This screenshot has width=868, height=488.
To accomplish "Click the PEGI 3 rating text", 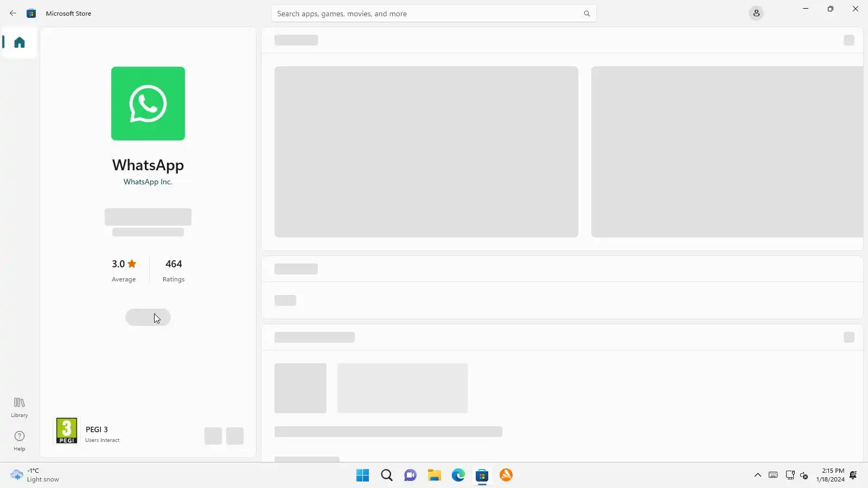I will coord(97,429).
